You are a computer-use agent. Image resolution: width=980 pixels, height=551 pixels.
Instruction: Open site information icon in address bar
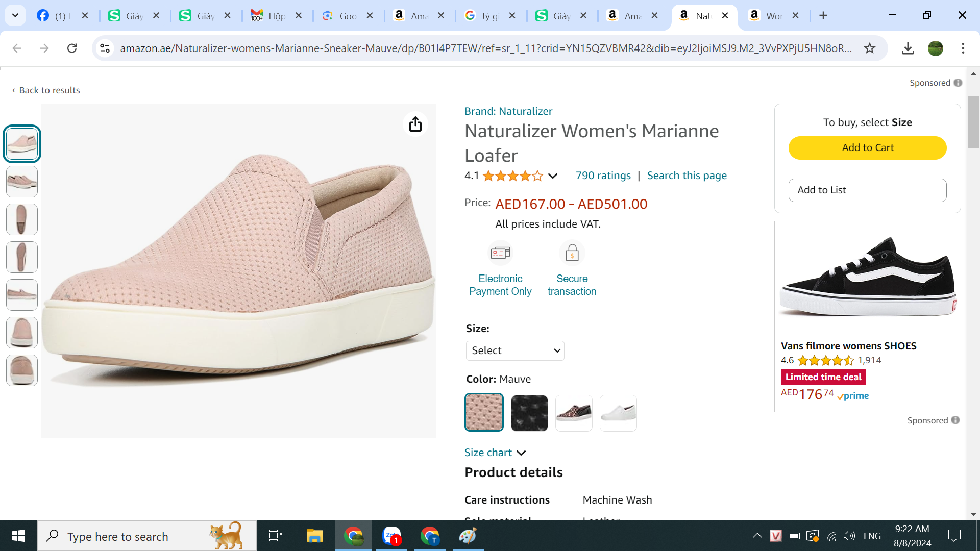105,48
